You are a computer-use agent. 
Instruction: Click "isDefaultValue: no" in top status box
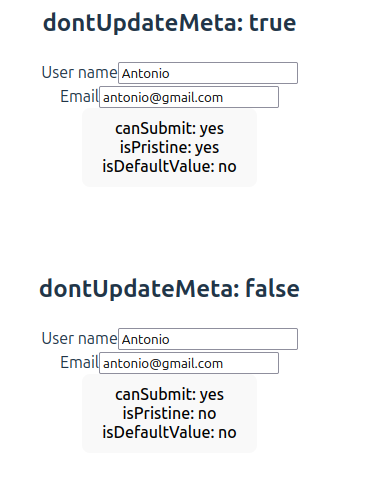[x=169, y=166]
